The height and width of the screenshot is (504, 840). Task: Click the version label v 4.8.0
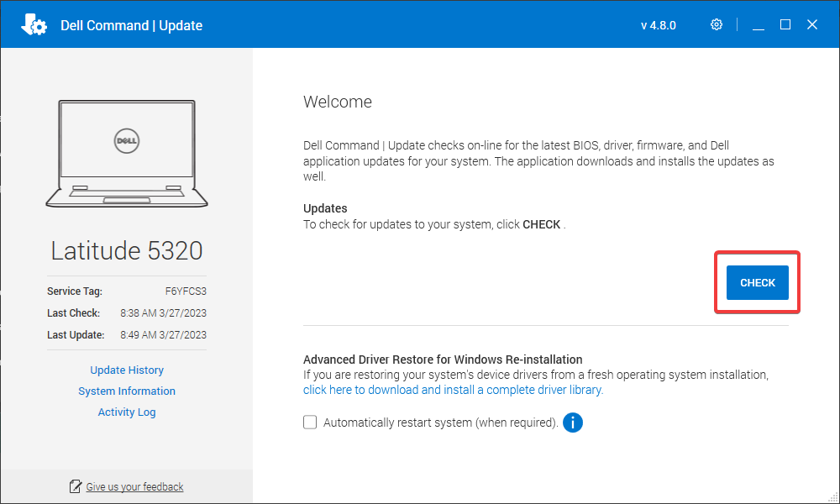659,25
